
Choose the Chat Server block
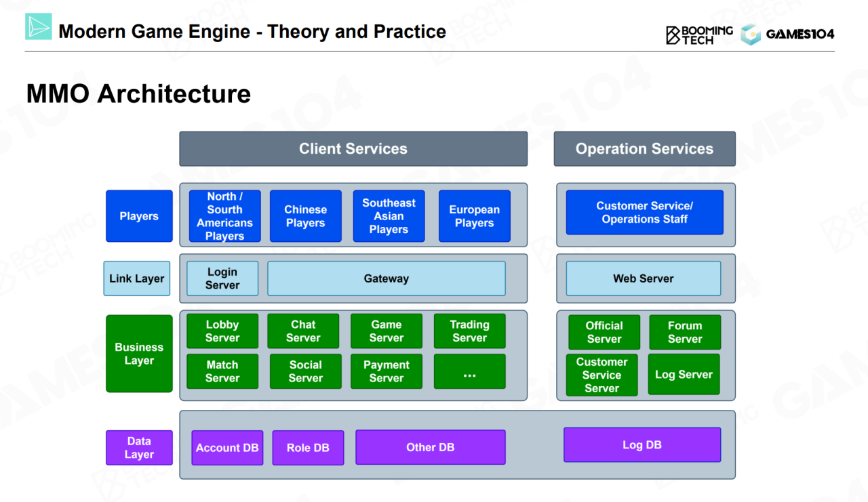pos(303,331)
